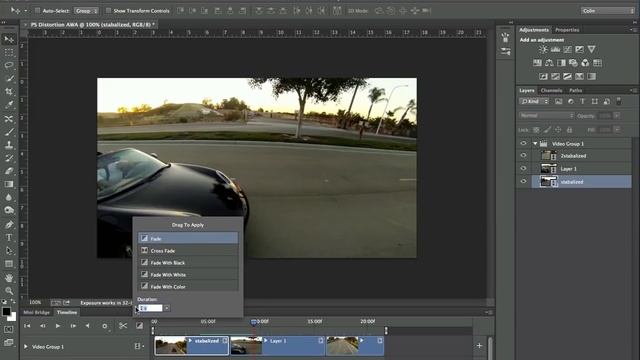Click the Duration input field
Image resolution: width=640 pixels, height=360 pixels.
pos(151,308)
